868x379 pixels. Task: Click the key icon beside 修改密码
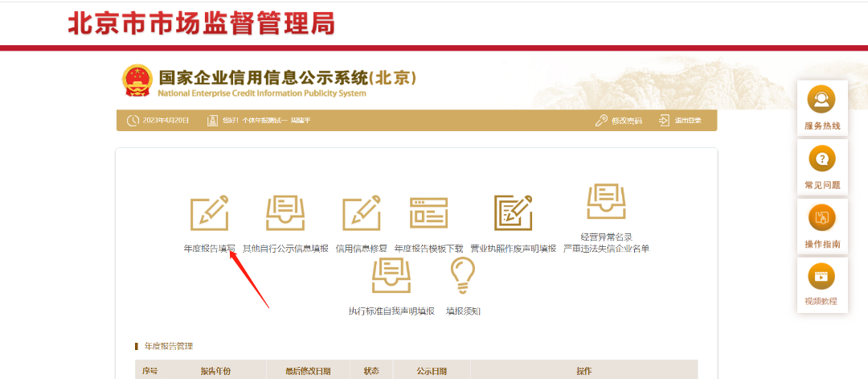point(601,120)
